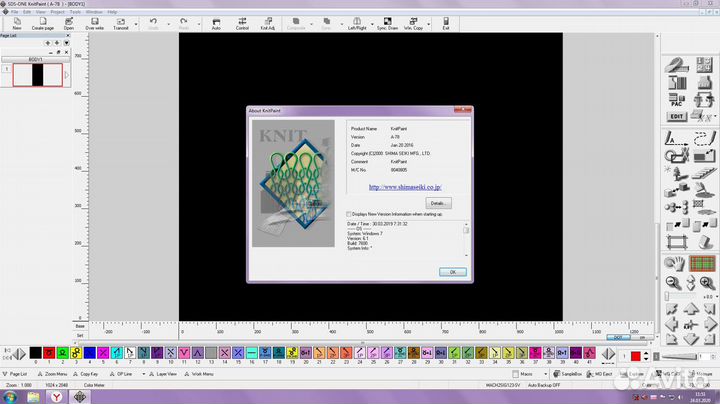Click the Left/Right toolbar icon
The width and height of the screenshot is (720, 404).
(357, 24)
